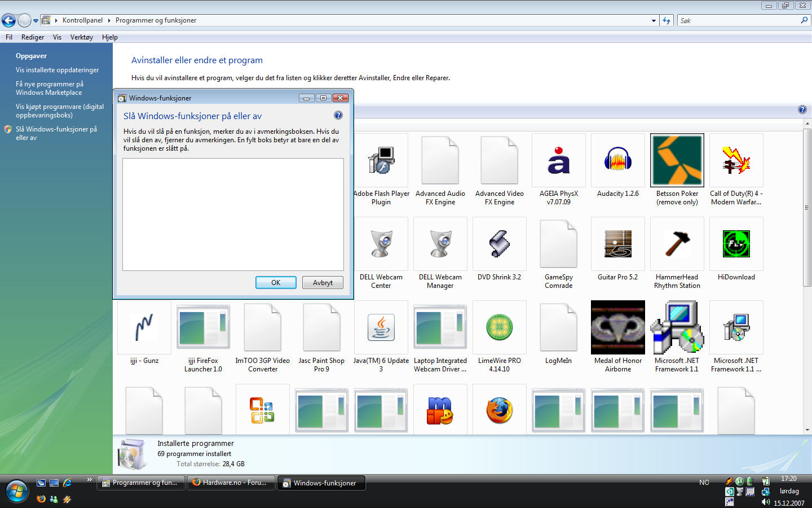The image size is (812, 508).
Task: Select Medal of Honor Airborne
Action: [618, 338]
